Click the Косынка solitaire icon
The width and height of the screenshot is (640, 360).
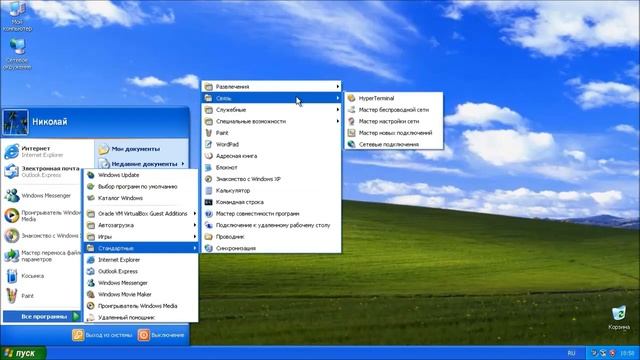tap(11, 276)
